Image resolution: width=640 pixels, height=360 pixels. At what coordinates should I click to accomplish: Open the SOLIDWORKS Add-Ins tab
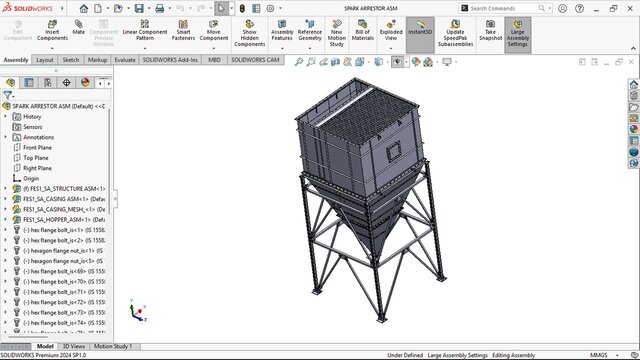170,60
